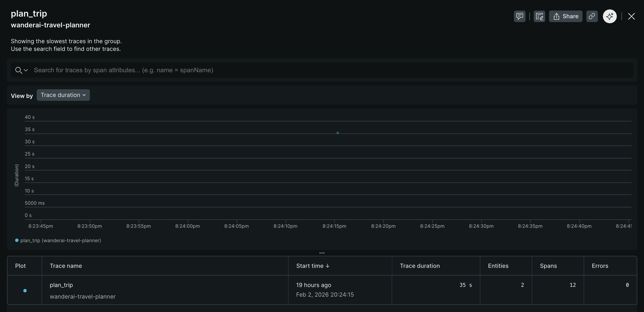The height and width of the screenshot is (312, 644).
Task: Close the plan_trip trace panel
Action: (631, 17)
